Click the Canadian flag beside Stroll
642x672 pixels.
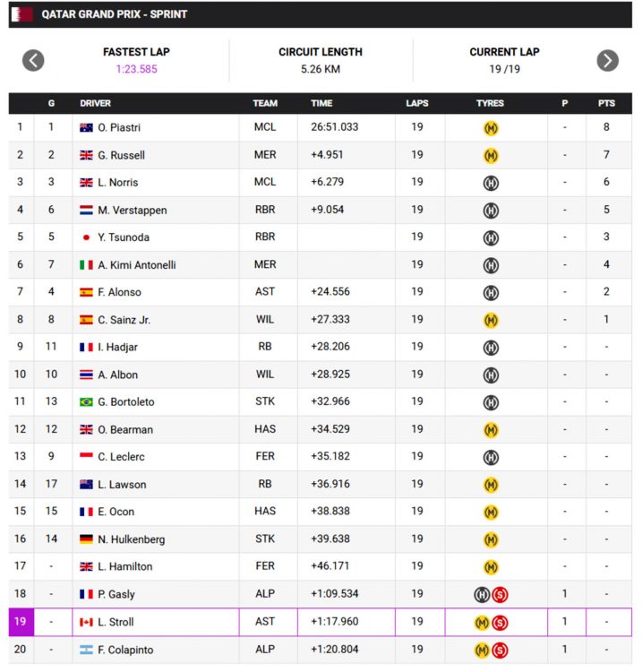87,622
